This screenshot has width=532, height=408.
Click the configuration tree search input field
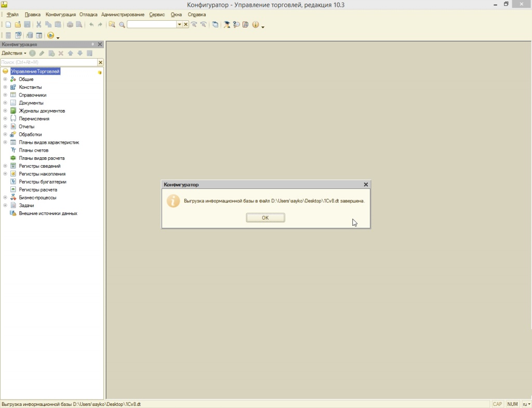coord(48,62)
